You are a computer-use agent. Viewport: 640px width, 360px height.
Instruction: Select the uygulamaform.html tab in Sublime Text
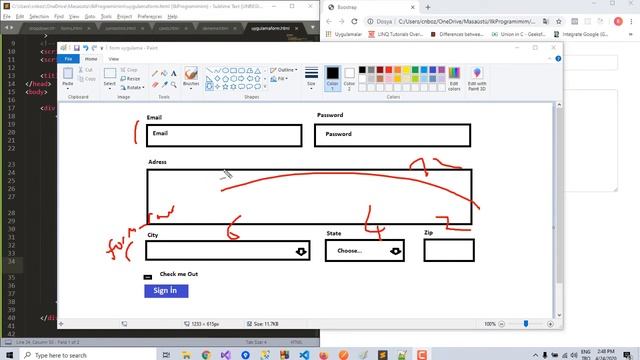coord(270,28)
